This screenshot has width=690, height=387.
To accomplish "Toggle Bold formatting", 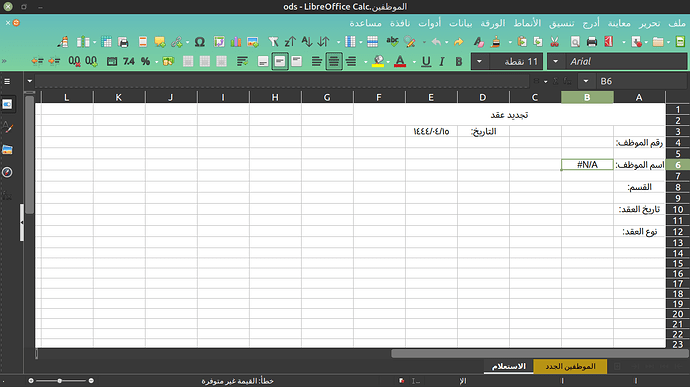I will (x=459, y=61).
